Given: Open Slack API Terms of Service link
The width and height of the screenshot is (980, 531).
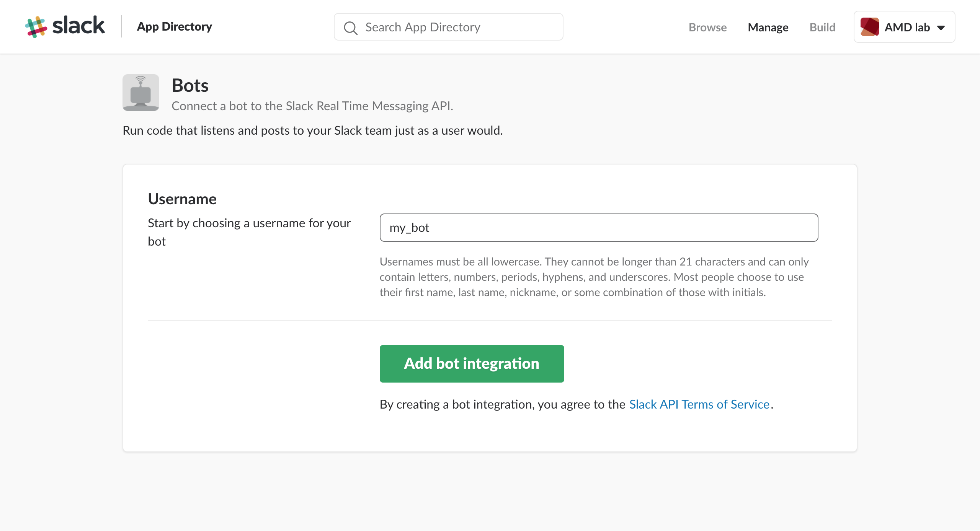Looking at the screenshot, I should [x=699, y=404].
